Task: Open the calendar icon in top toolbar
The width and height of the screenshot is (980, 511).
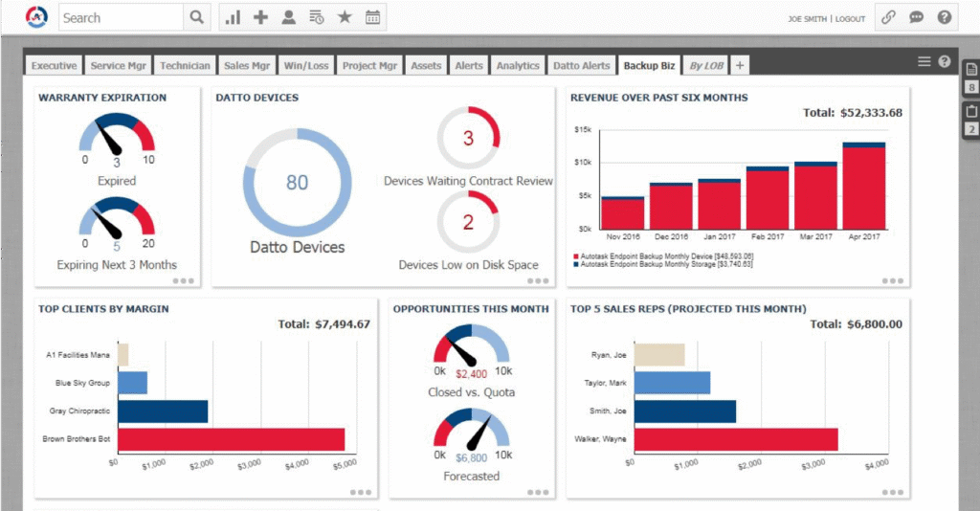Action: [372, 17]
